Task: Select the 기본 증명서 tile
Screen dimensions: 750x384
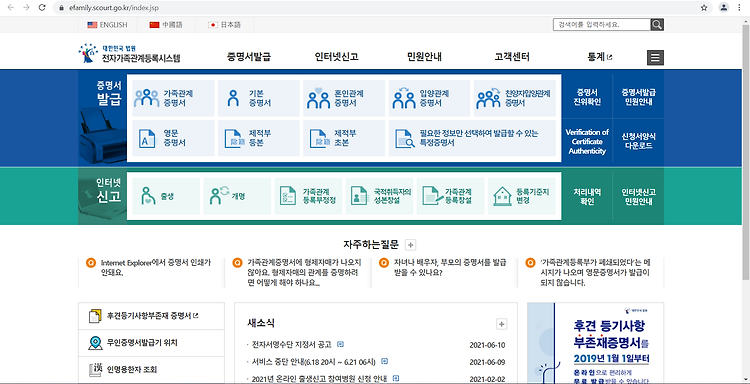Action: [x=259, y=98]
